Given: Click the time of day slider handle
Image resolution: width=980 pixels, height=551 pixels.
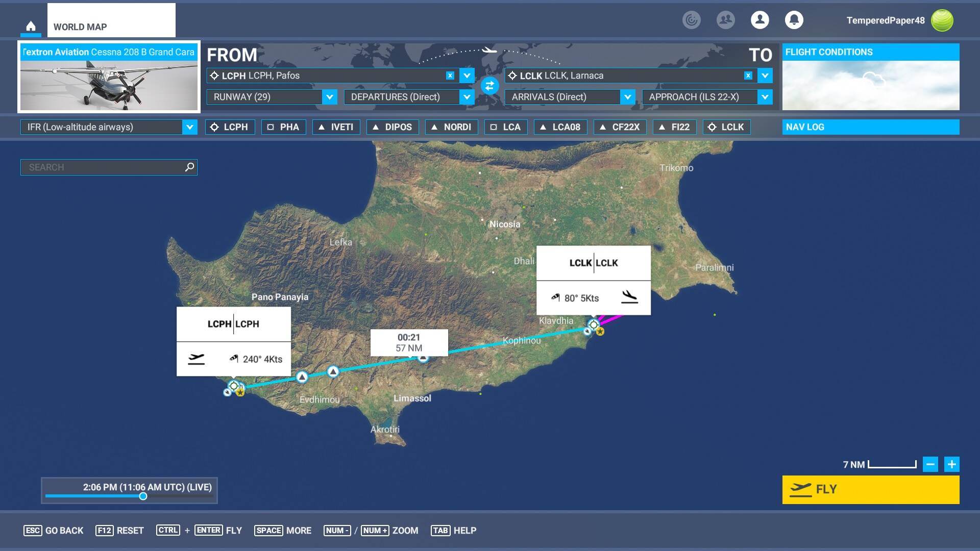Looking at the screenshot, I should click(143, 496).
